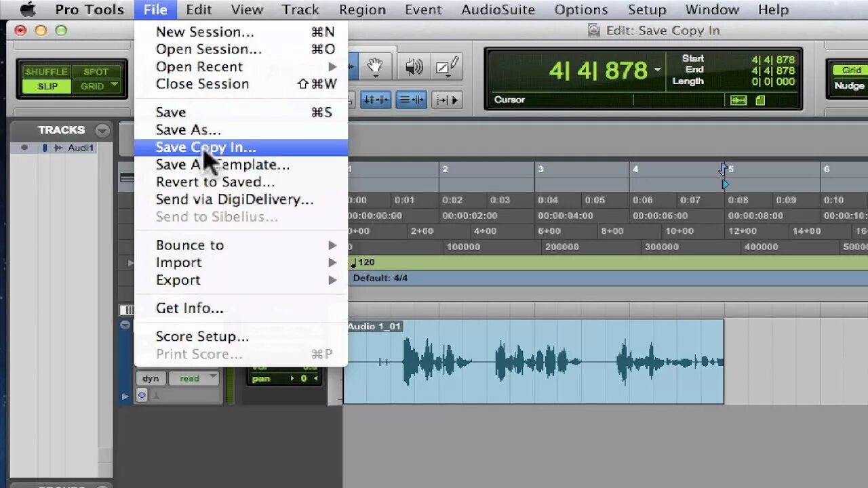This screenshot has height=488, width=868.
Task: Choose Get Info menu item
Action: tap(241, 308)
